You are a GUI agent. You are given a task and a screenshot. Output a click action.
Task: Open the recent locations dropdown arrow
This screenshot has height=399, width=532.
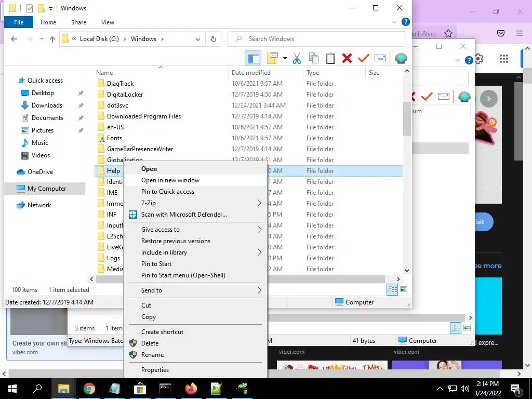[x=42, y=39]
